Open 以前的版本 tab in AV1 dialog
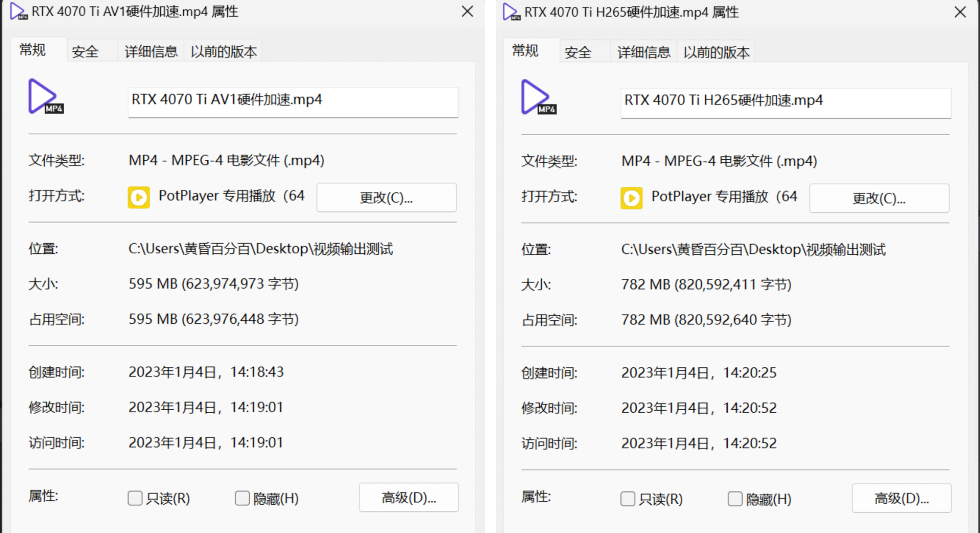Screen dimensions: 980x533 point(223,51)
